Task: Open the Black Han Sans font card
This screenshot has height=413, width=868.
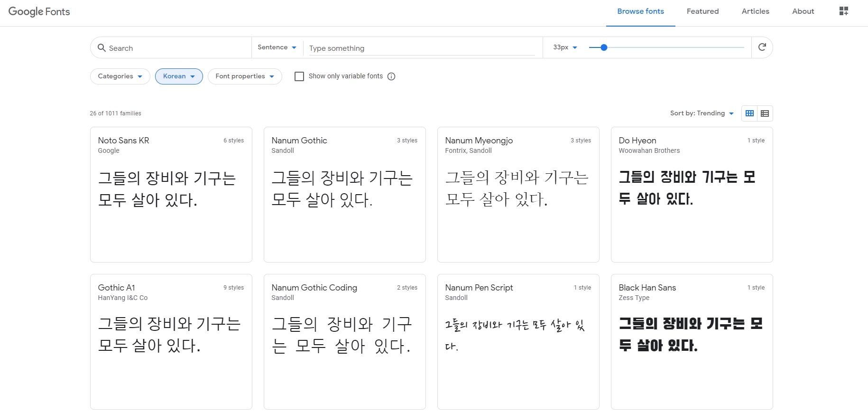Action: coord(692,342)
